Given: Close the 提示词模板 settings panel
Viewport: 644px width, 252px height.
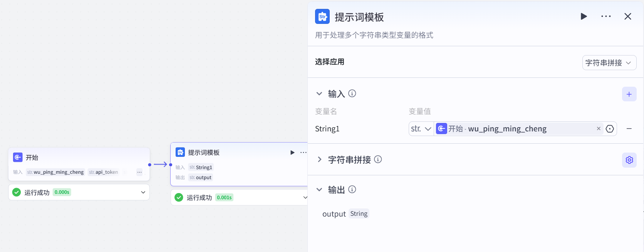Looking at the screenshot, I should pos(628,16).
